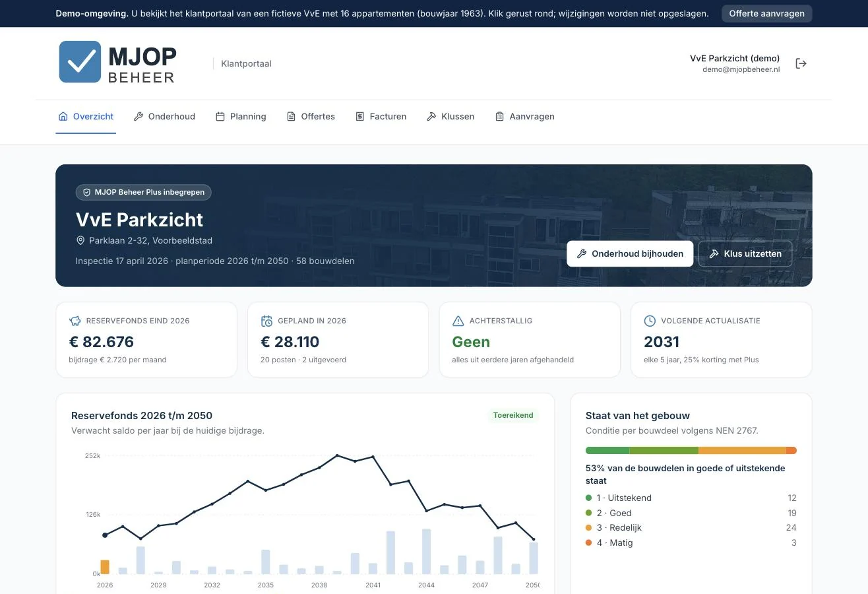868x594 pixels.
Task: Click the Toereikend status badge
Action: click(513, 415)
